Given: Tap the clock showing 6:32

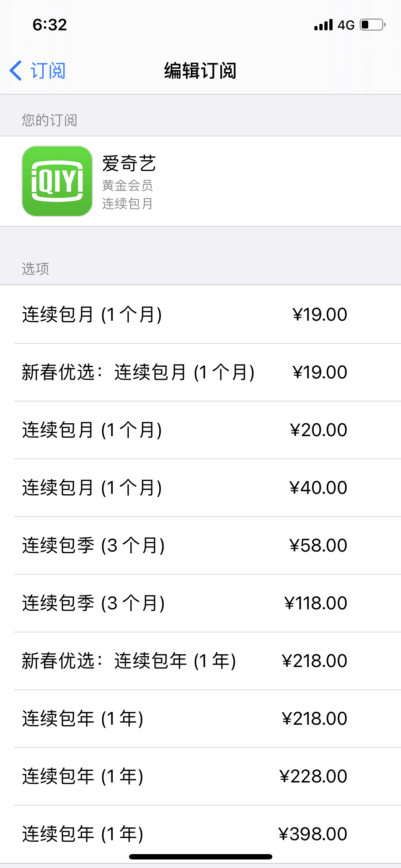Looking at the screenshot, I should click(x=50, y=25).
